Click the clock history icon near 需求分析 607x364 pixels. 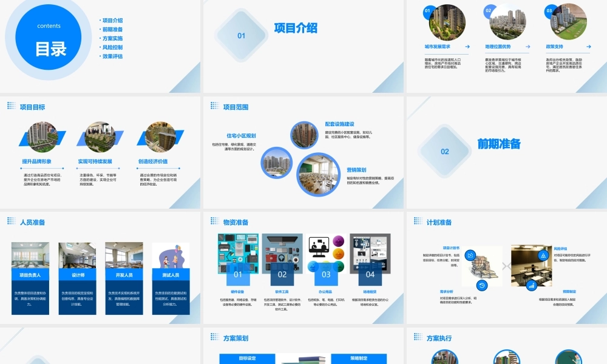(482, 286)
